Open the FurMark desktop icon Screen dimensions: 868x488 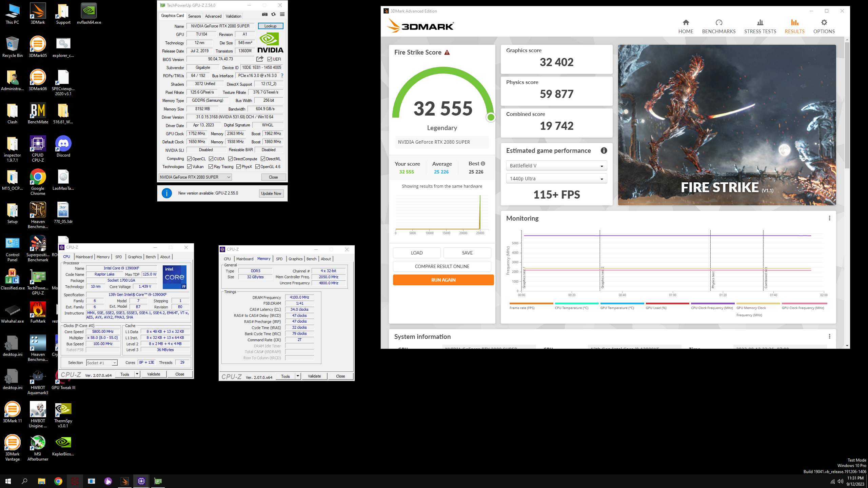click(38, 312)
